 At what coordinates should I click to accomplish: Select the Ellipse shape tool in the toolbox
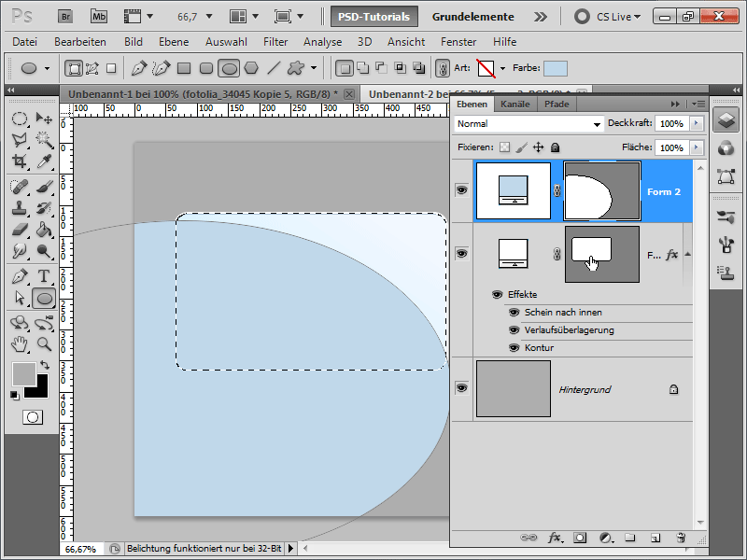click(x=44, y=299)
